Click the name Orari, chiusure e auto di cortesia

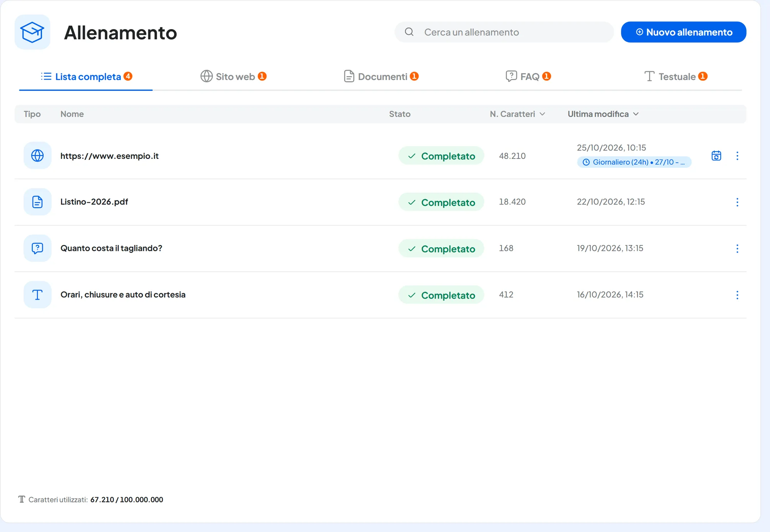123,295
